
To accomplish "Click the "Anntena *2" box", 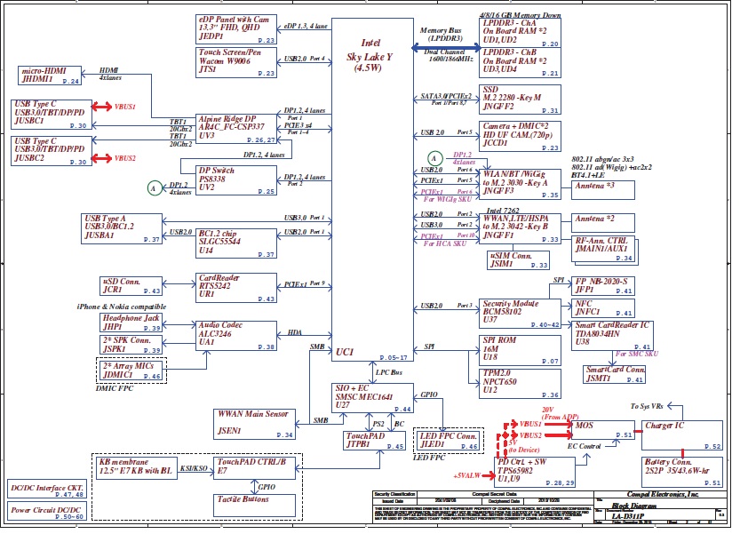I will 603,223.
